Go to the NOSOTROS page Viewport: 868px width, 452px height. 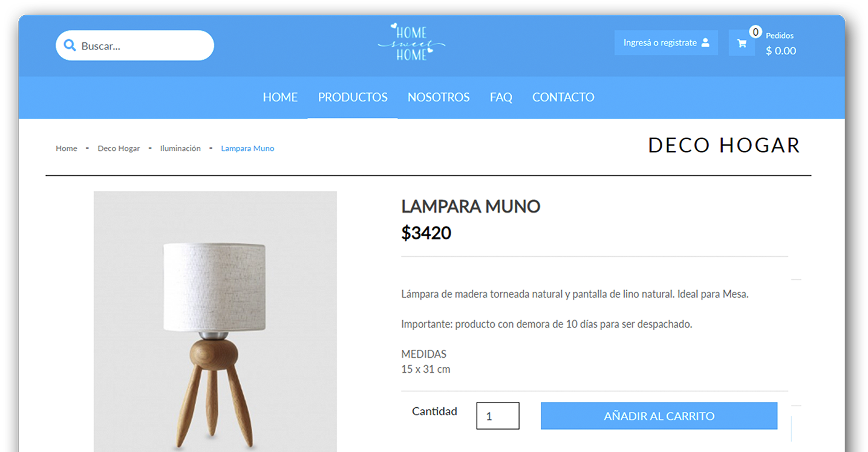[439, 97]
